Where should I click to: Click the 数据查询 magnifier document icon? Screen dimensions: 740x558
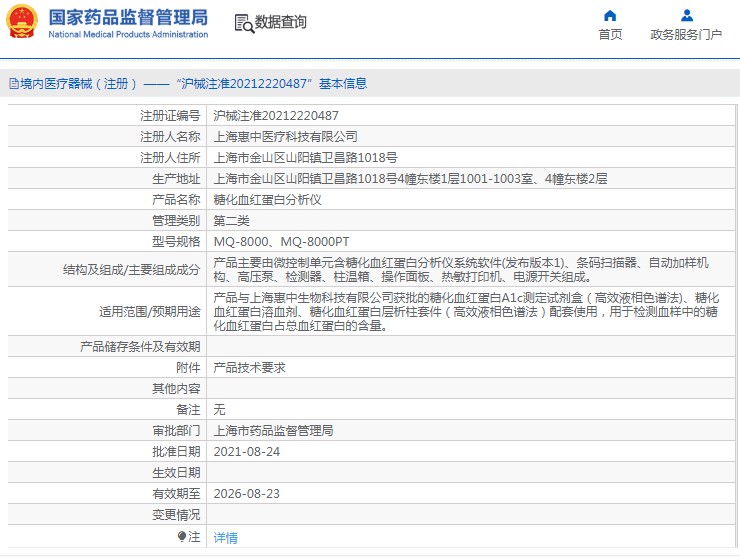[243, 23]
